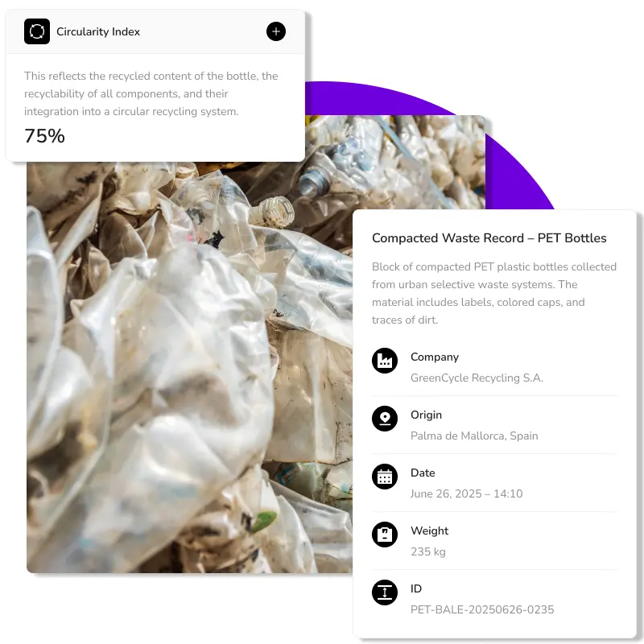Click the June 26, 2025 – 14:10 date value
This screenshot has width=644, height=644.
(467, 493)
